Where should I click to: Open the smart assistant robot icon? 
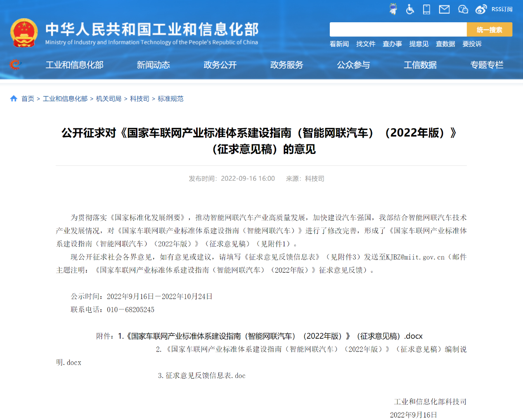[x=393, y=9]
